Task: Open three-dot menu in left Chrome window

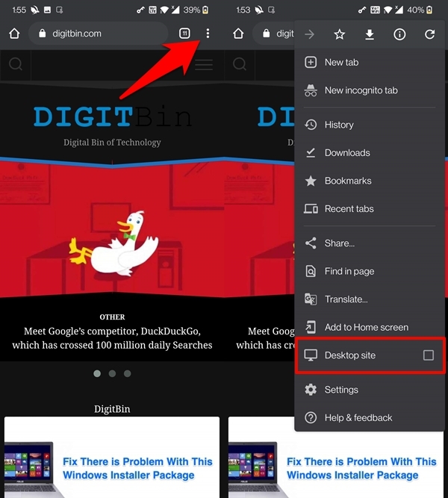Action: coord(208,34)
